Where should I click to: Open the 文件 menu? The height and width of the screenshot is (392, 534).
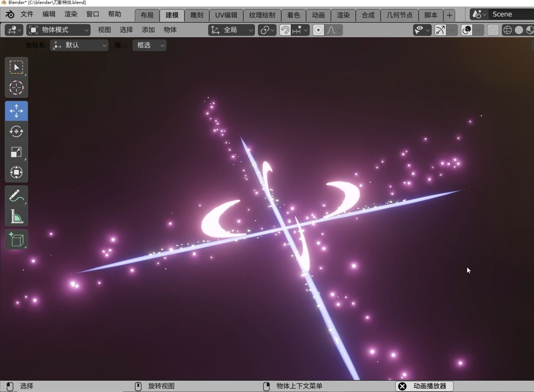[27, 14]
